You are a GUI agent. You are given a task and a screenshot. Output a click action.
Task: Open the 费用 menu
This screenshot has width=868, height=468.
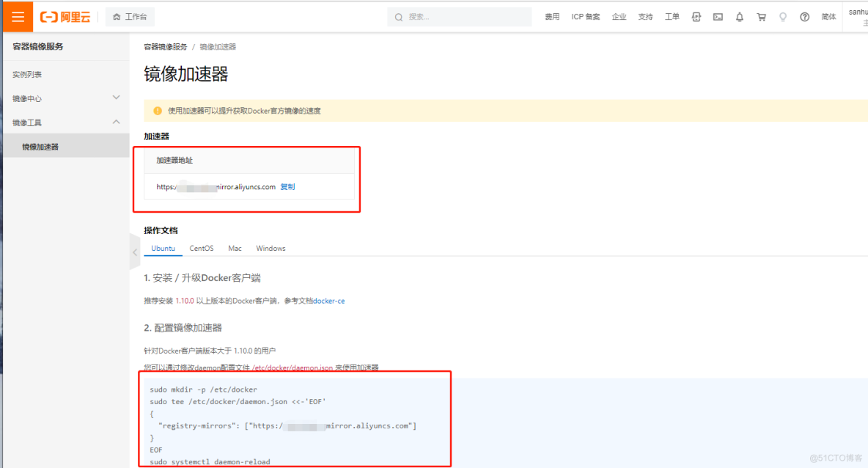tap(552, 17)
